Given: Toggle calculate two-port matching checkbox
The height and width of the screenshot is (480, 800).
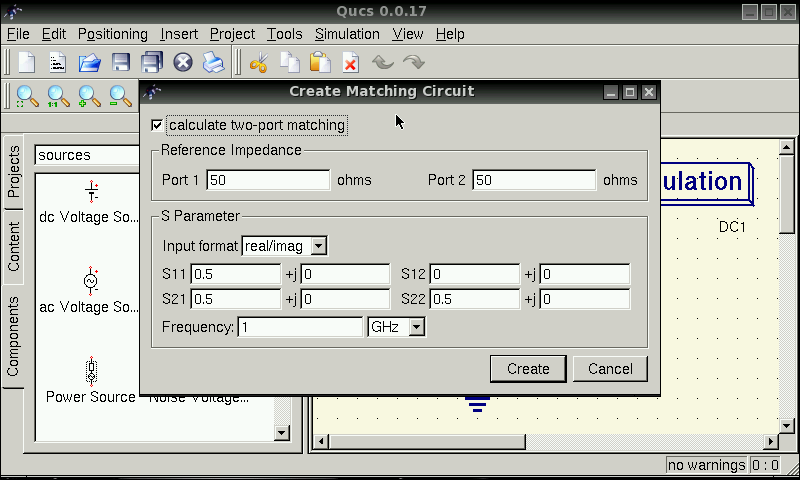Looking at the screenshot, I should click(157, 125).
